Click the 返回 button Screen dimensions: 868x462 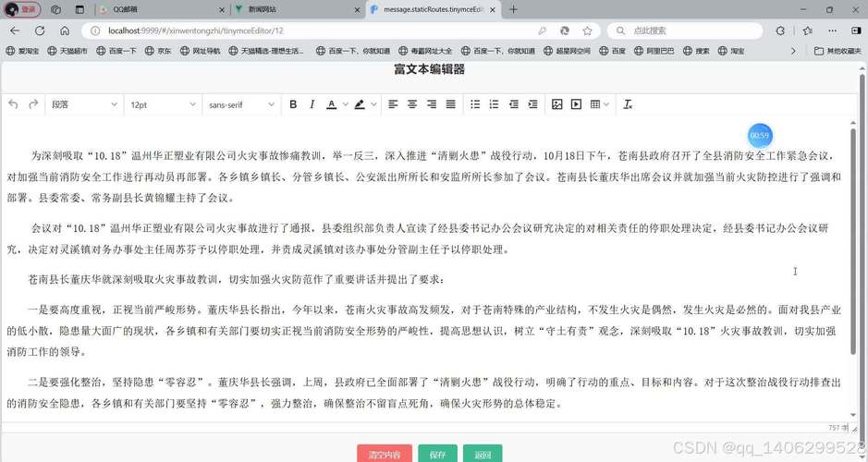click(x=483, y=455)
